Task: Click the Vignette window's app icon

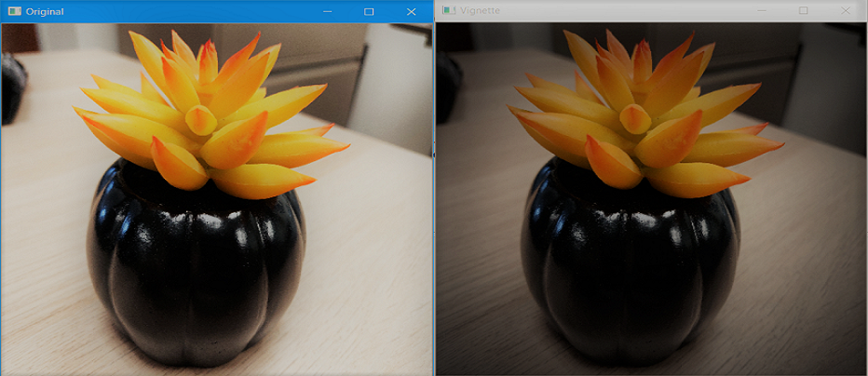Action: pos(449,10)
